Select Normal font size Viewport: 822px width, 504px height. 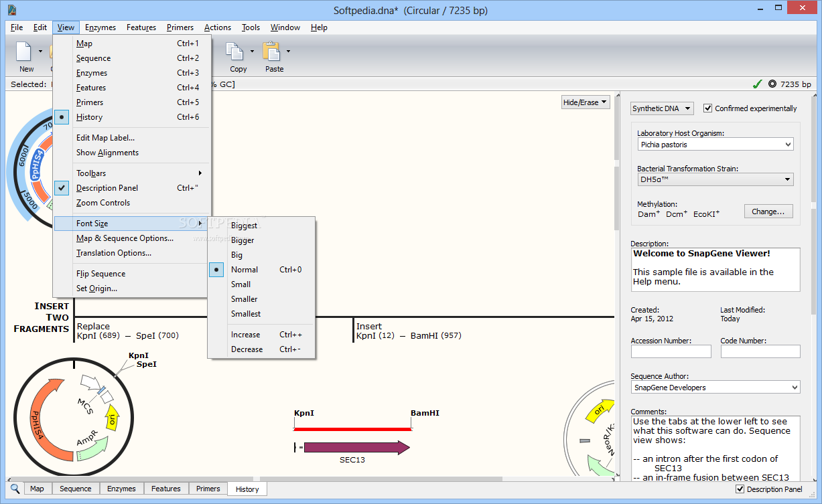(x=262, y=270)
